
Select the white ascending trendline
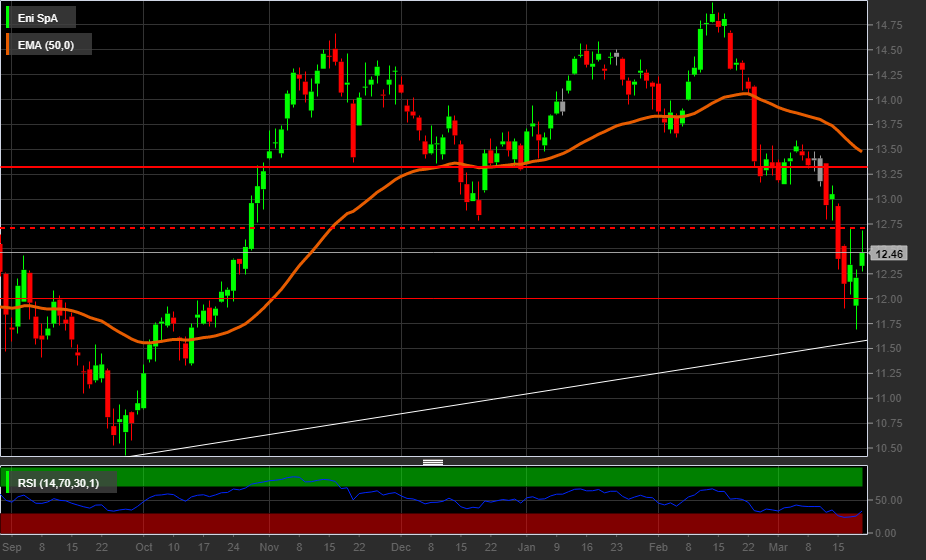click(500, 398)
